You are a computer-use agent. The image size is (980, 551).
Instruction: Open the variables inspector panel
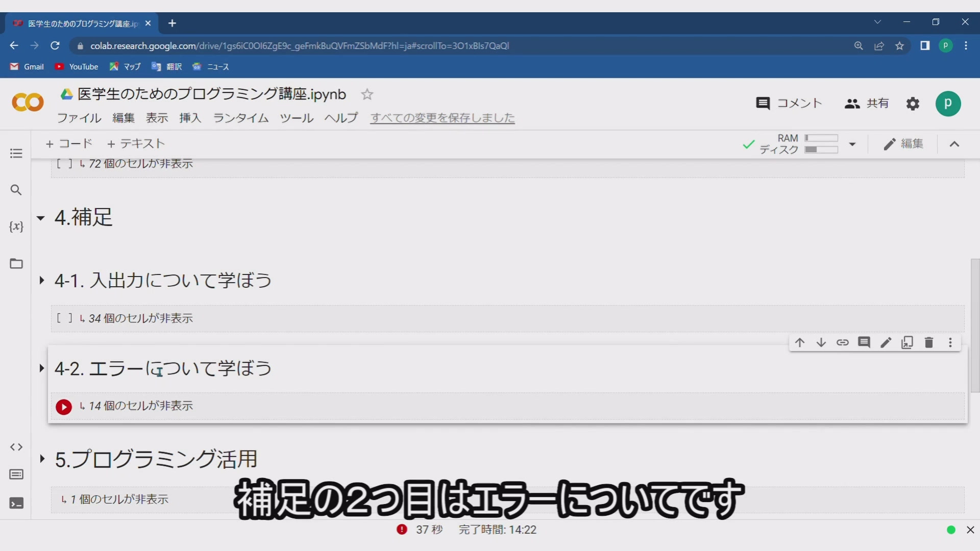point(16,227)
